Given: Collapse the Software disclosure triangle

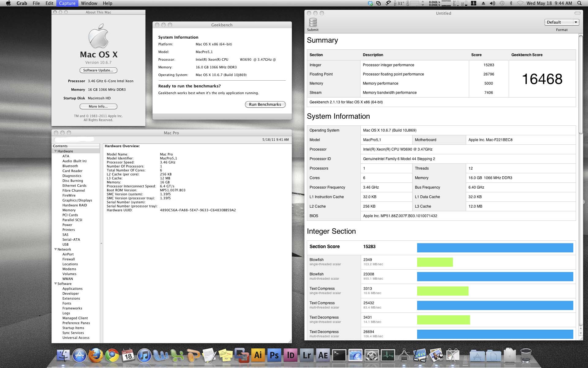Looking at the screenshot, I should point(55,284).
